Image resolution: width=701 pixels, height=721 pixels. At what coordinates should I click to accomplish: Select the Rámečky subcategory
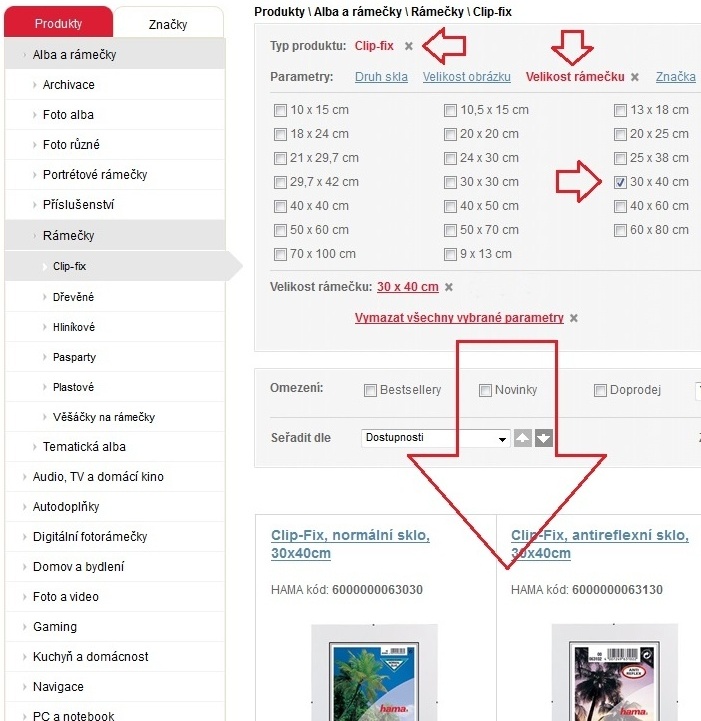pyautogui.click(x=115, y=235)
